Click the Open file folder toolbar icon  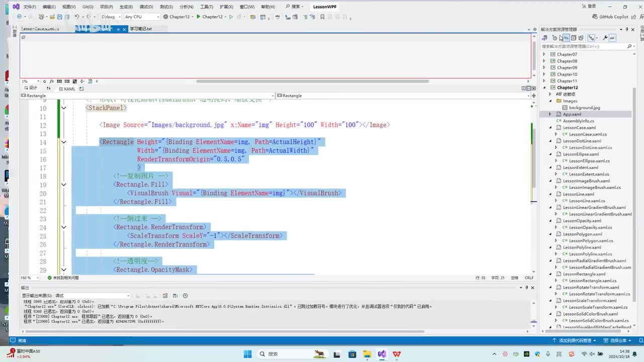click(x=51, y=17)
